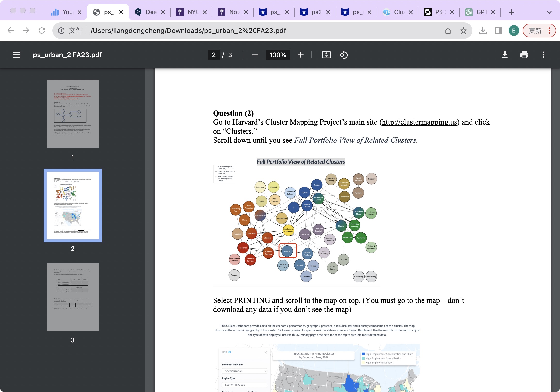Click the page number field
The width and height of the screenshot is (560, 392).
(x=214, y=55)
